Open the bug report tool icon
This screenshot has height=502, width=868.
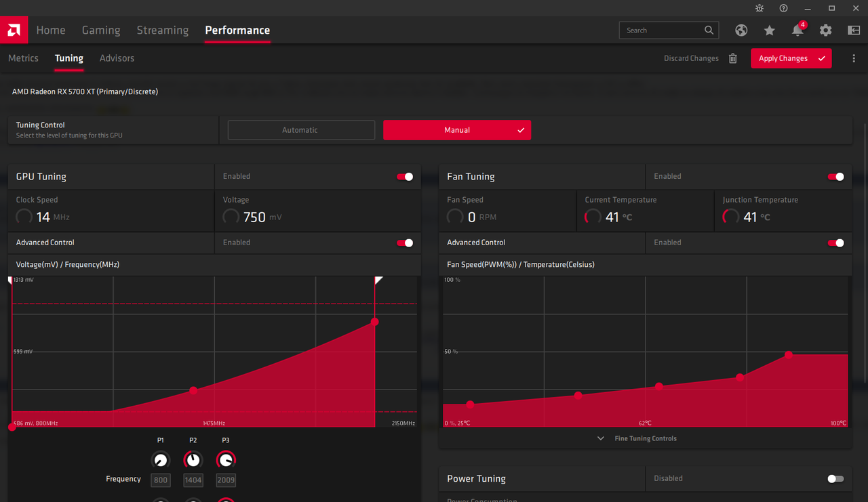[759, 8]
